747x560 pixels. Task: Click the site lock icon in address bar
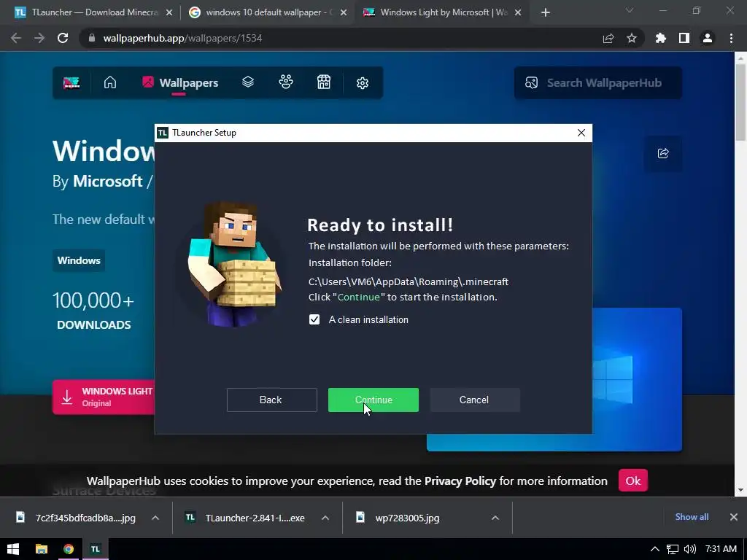(92, 38)
